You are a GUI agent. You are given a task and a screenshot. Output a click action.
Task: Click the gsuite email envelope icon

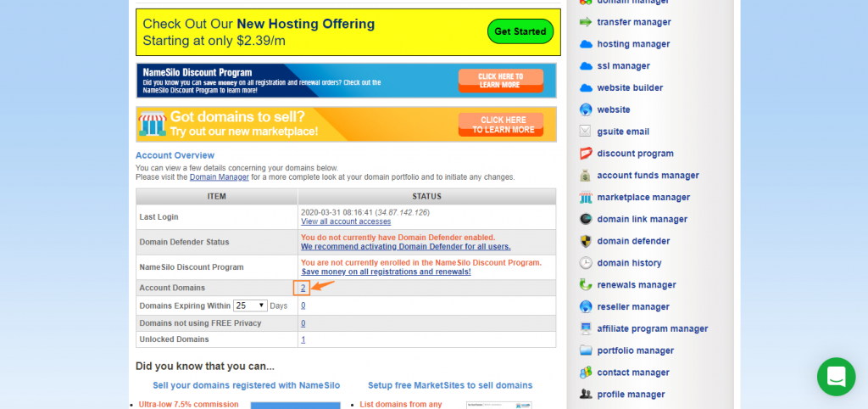coord(586,132)
